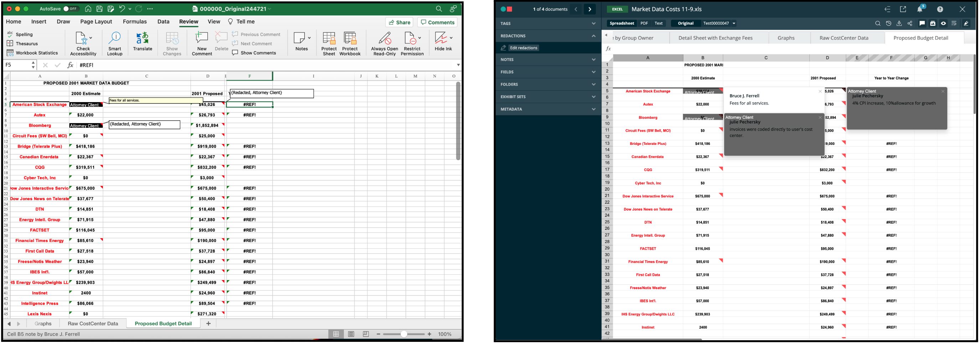Toggle the comments speech bubble icon in viewer
This screenshot has width=980, height=344.
(922, 24)
